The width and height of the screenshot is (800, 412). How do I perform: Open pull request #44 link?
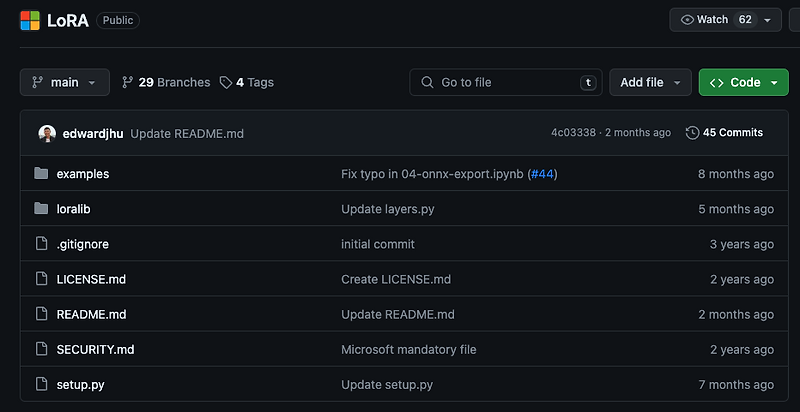point(542,174)
